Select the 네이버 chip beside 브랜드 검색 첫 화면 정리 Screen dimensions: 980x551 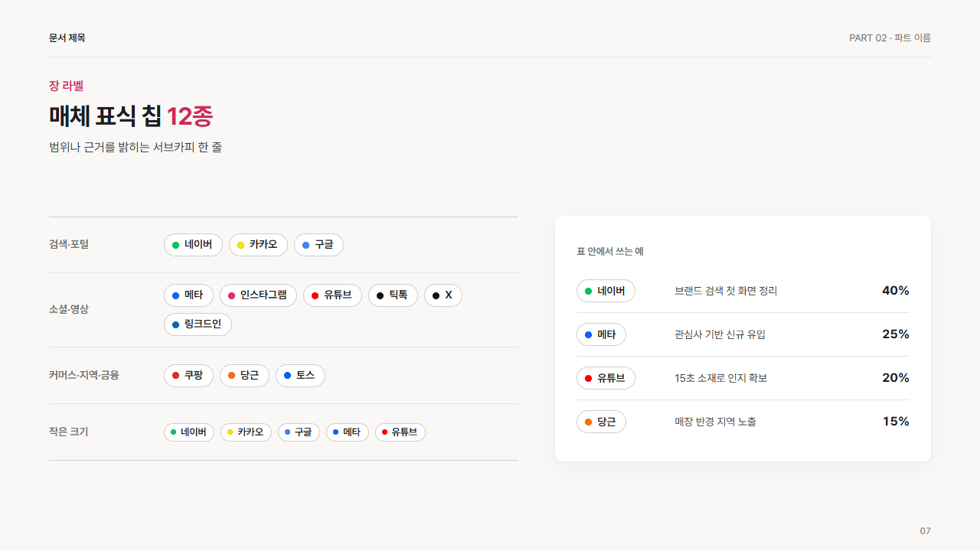606,291
